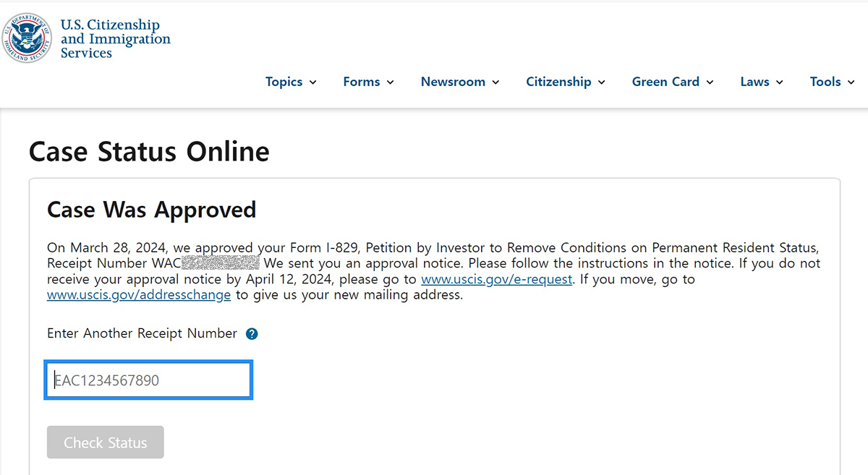Follow the www.uscis.gov/addresschange link

pos(139,295)
